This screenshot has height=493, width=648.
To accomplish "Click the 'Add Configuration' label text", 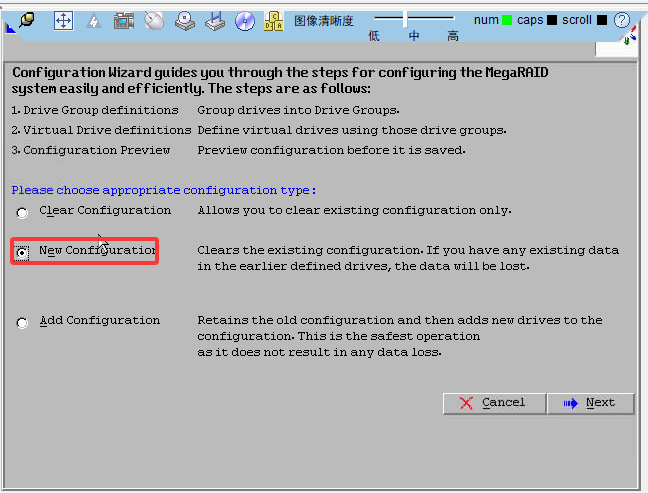I will pos(100,320).
